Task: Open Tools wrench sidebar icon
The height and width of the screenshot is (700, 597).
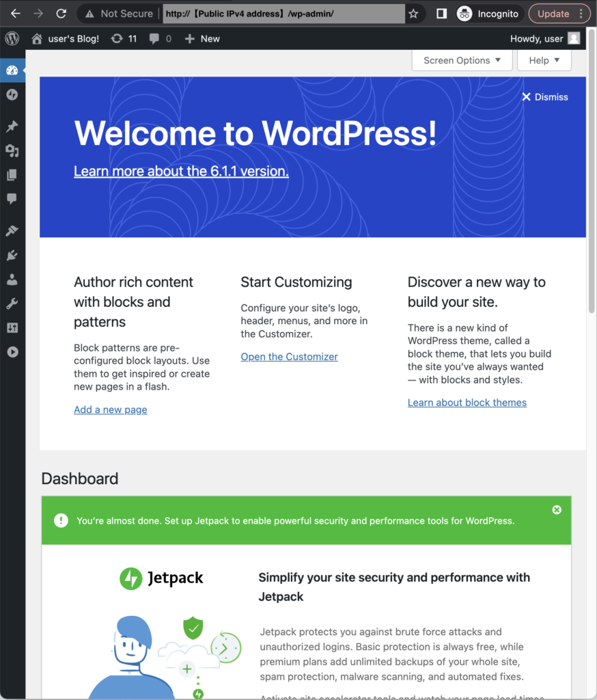Action: click(12, 304)
